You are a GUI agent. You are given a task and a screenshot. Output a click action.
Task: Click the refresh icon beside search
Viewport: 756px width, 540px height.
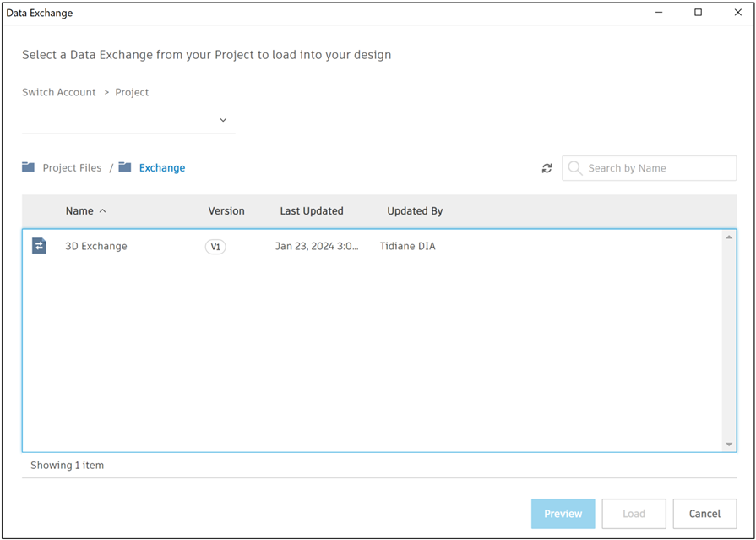click(x=547, y=168)
